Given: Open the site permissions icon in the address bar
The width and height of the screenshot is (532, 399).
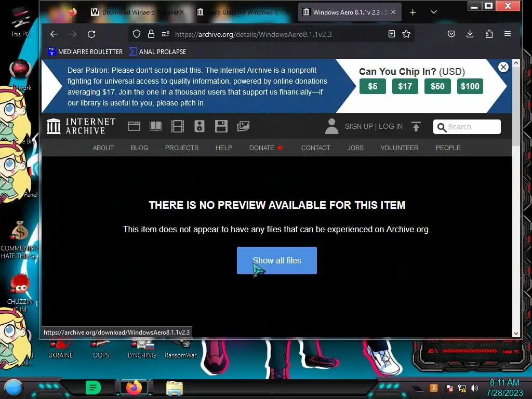Looking at the screenshot, I should pos(166,34).
